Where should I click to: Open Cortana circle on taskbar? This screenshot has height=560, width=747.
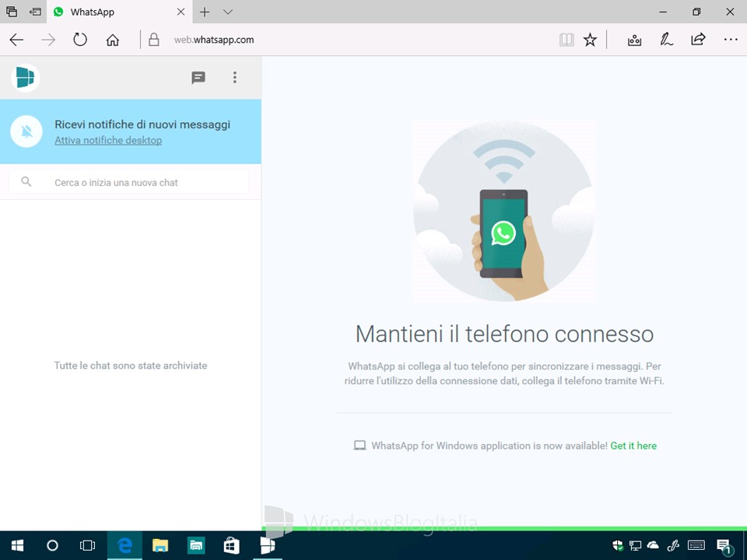click(52, 545)
